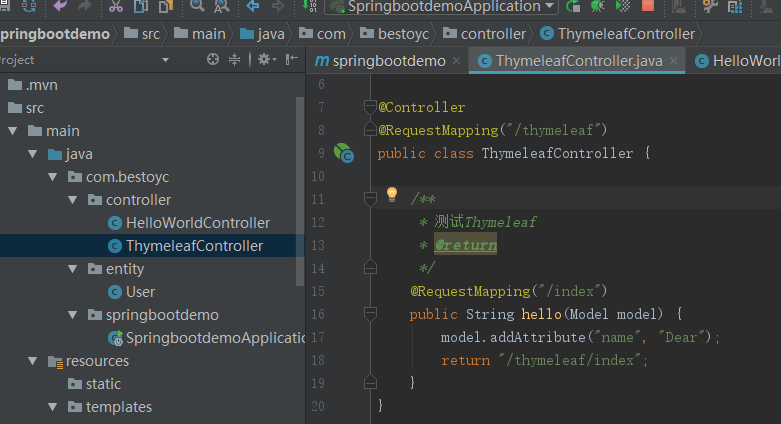Open Settings wrench icon
Viewport: 781px width, 424px height.
pos(710,5)
